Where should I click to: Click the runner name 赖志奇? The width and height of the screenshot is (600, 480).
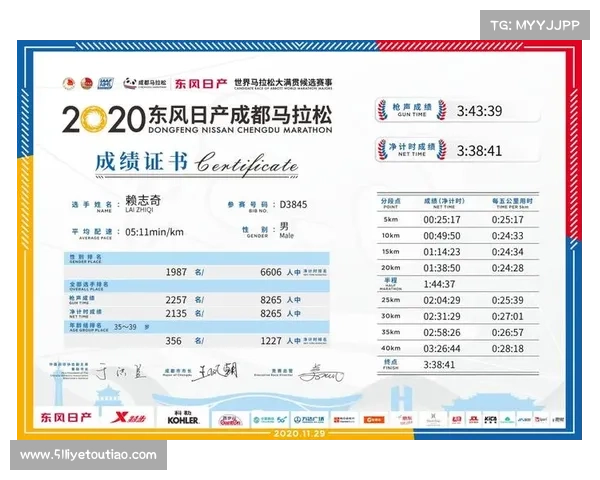click(143, 201)
